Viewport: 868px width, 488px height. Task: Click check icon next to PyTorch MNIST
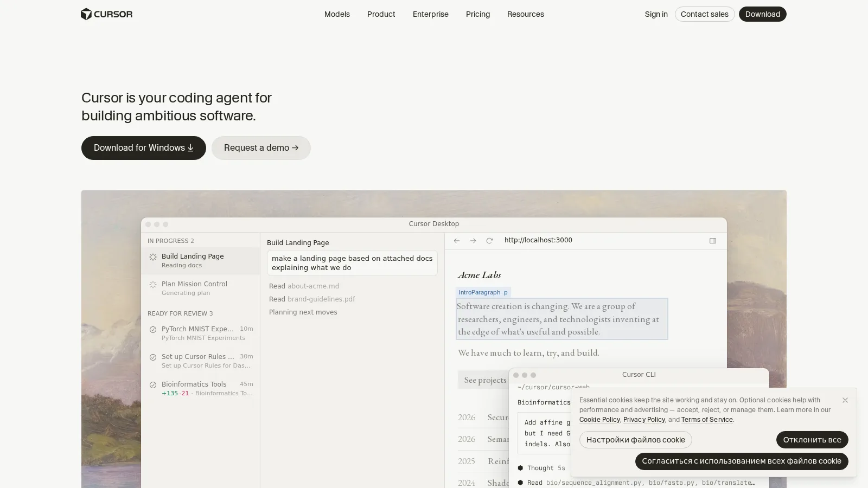pyautogui.click(x=153, y=330)
